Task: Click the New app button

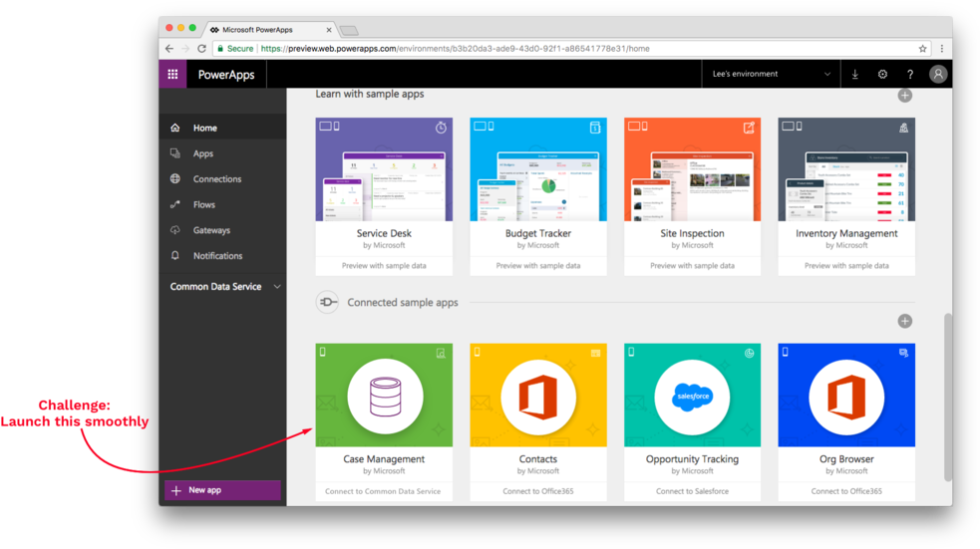Action: 222,490
